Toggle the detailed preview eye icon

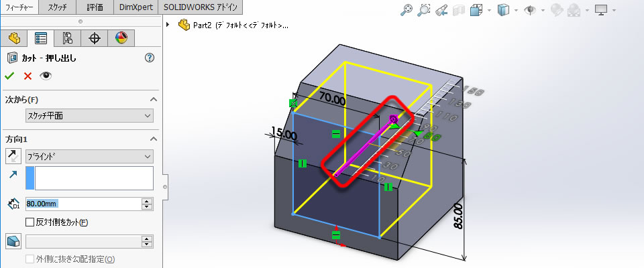[46, 76]
